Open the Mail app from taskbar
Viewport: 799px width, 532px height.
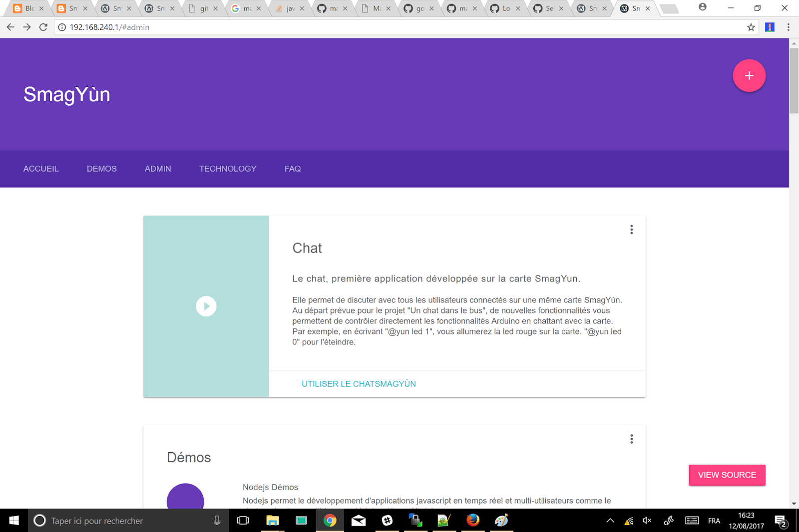click(359, 521)
